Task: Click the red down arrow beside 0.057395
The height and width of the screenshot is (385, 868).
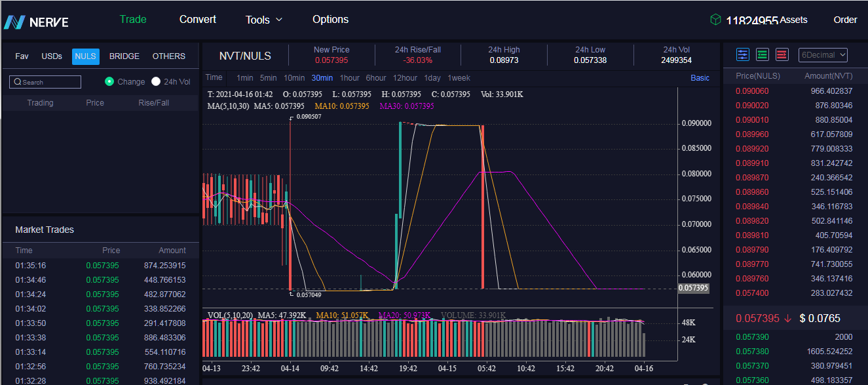Action: click(x=787, y=318)
